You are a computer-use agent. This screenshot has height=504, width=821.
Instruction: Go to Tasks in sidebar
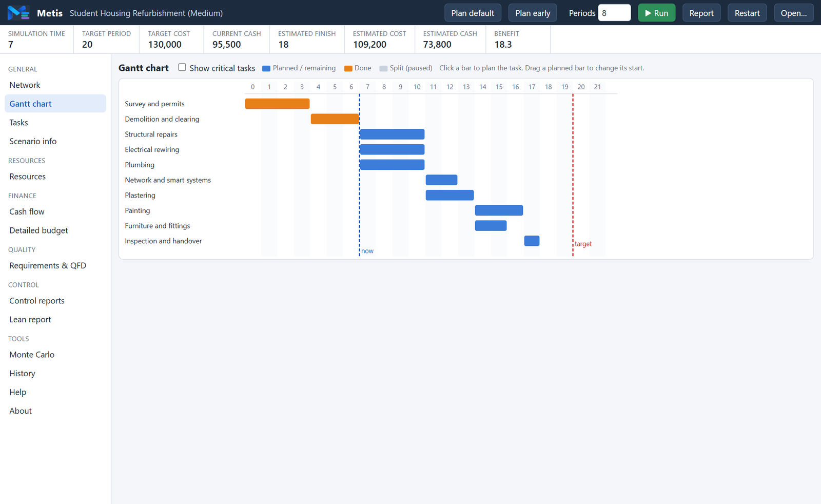(55, 123)
